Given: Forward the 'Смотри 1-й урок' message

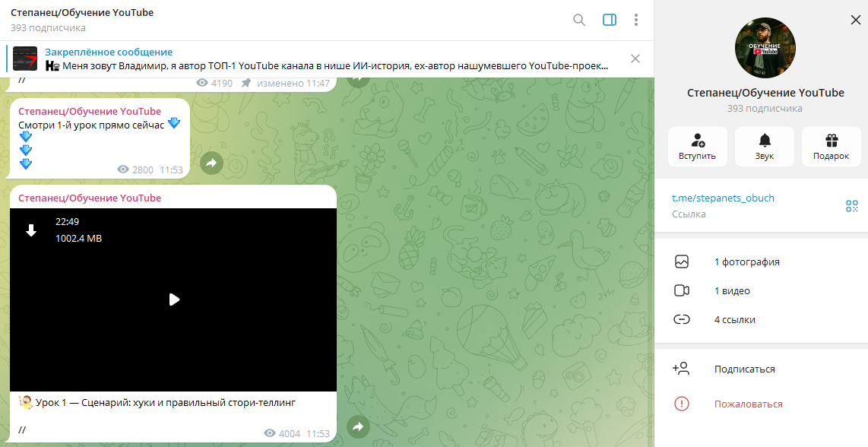Looking at the screenshot, I should coord(211,163).
